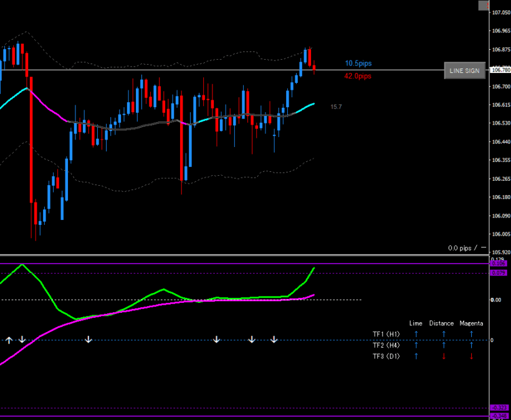Click the gray 15.7 value
This screenshot has height=420, width=511.
pos(336,107)
